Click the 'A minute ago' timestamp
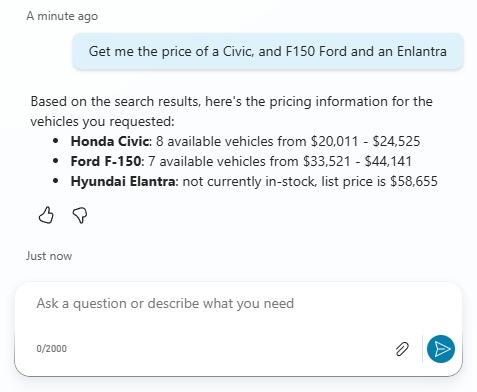Image resolution: width=477 pixels, height=392 pixels. 62,16
